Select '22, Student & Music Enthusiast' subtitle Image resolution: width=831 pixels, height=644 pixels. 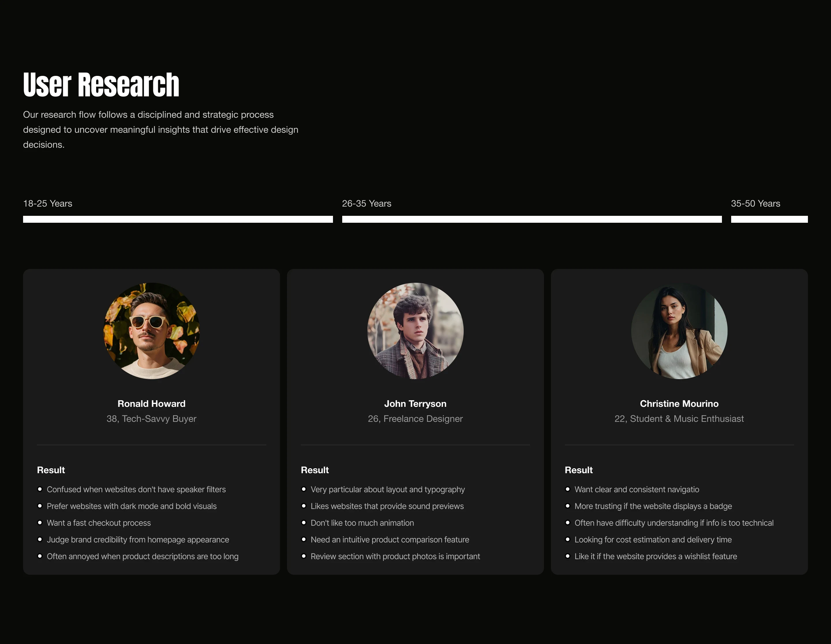tap(679, 419)
